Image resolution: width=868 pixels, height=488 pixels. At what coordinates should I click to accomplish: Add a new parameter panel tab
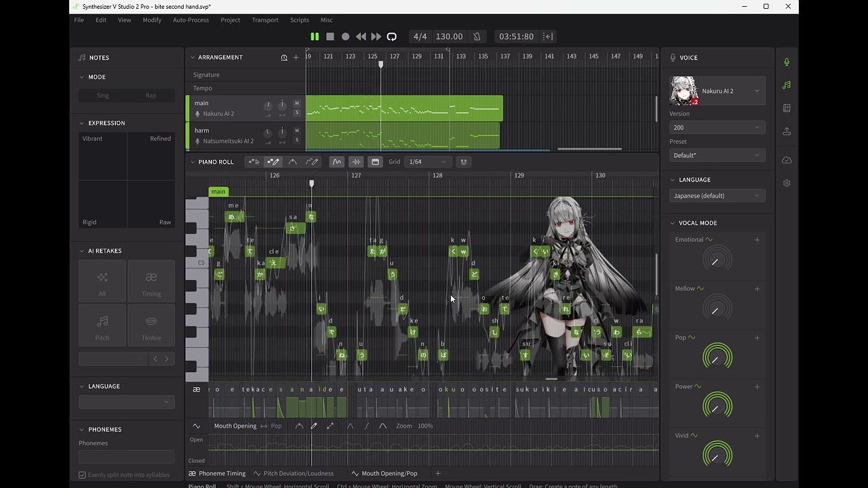438,473
